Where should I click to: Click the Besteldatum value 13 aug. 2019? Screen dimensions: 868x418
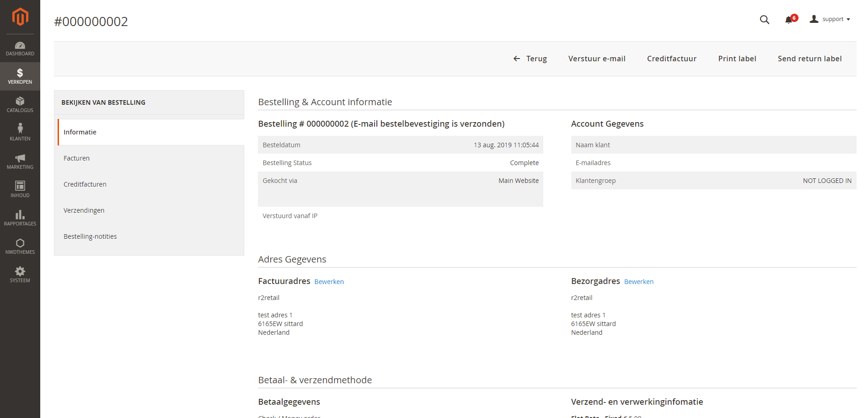pyautogui.click(x=506, y=145)
